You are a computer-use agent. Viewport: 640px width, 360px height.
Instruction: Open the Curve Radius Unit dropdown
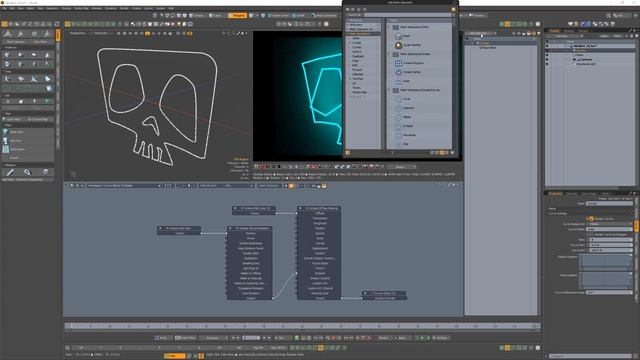[x=609, y=224]
